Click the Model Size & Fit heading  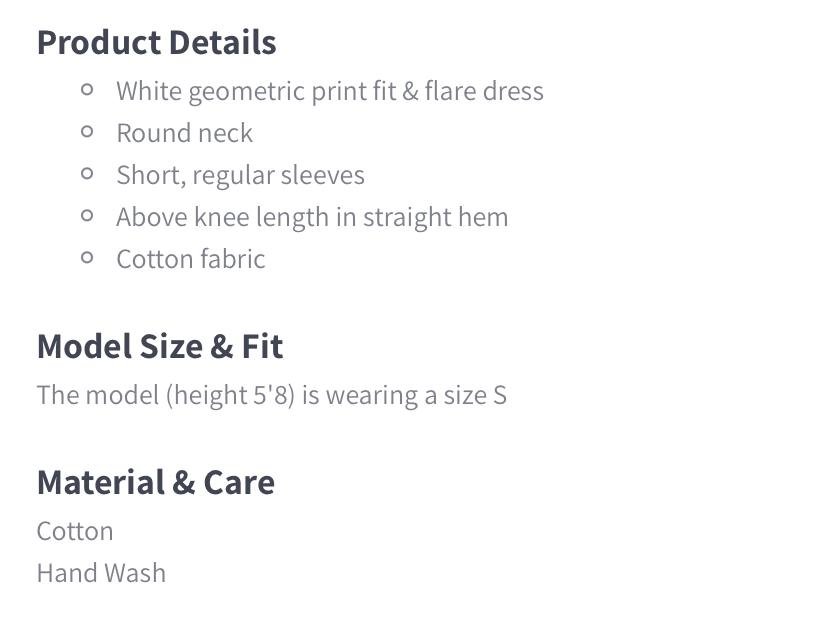coord(160,347)
